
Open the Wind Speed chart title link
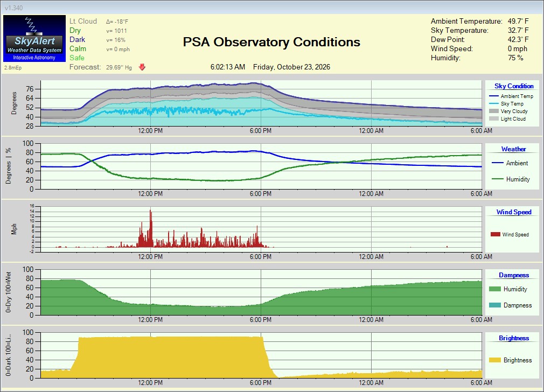514,212
